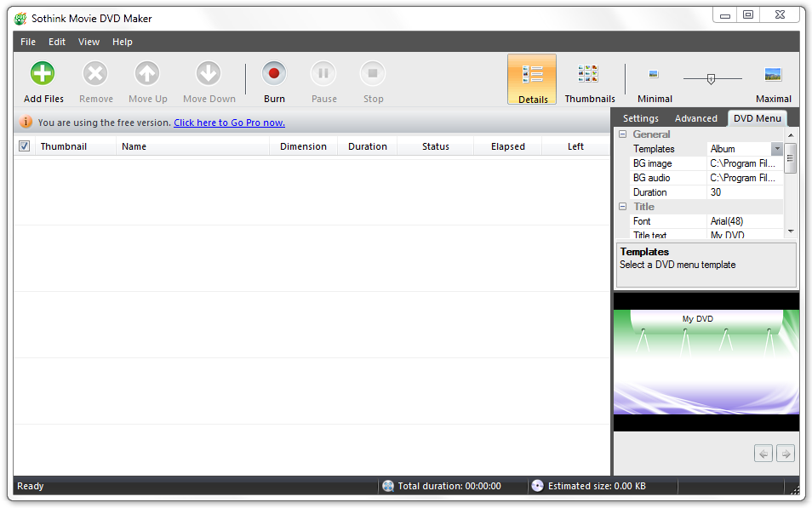Show next DVD menu preview page
812x508 pixels.
click(786, 454)
